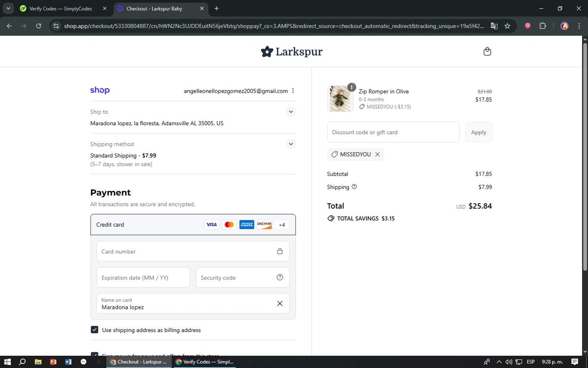The width and height of the screenshot is (588, 368).
Task: Open Word from the taskbar
Action: click(68, 362)
